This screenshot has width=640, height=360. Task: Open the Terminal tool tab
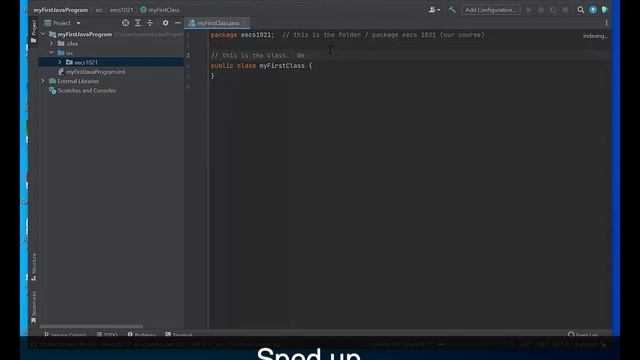click(x=178, y=335)
